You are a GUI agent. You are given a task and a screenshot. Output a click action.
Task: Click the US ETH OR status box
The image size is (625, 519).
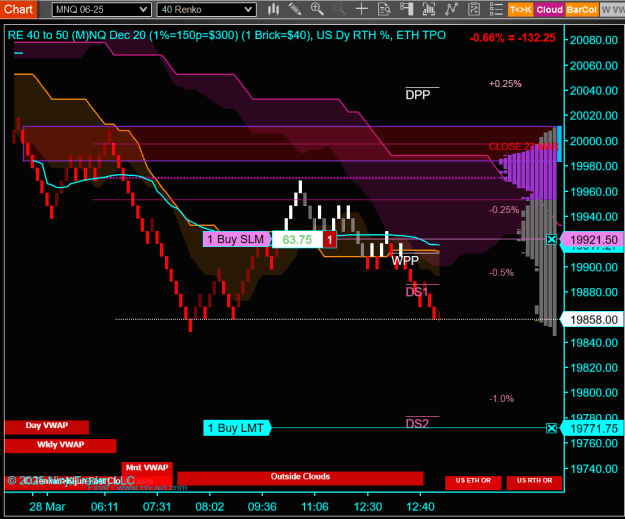[x=473, y=482]
